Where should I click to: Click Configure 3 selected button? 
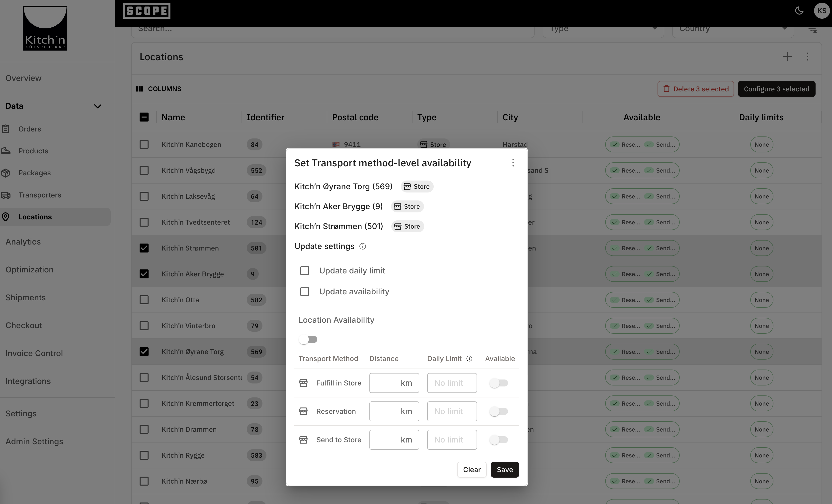coord(776,89)
